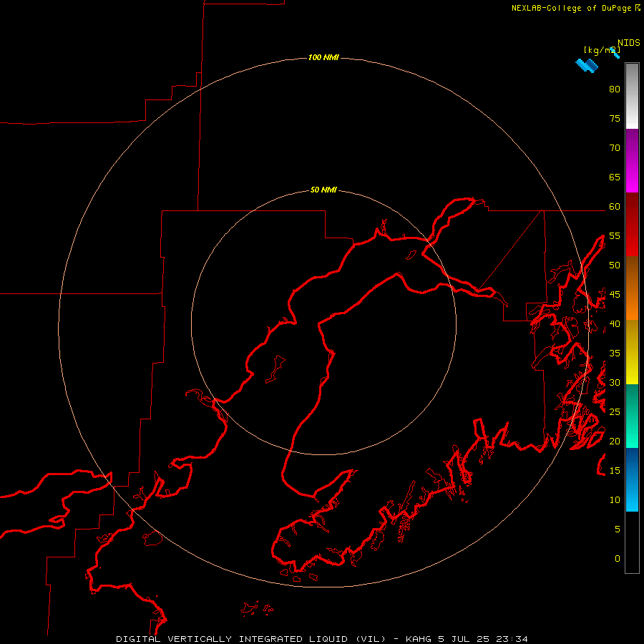Click the "DIGITAL VERTICALLY INTEGRATED LIQUID (VIL)" product title

(251, 639)
